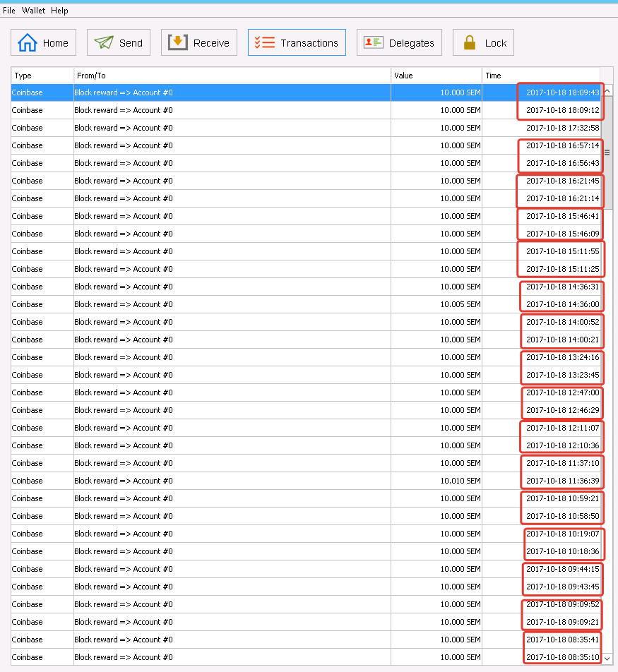Click the vertical scrollbar thumb
This screenshot has width=618, height=672.
tap(607, 152)
